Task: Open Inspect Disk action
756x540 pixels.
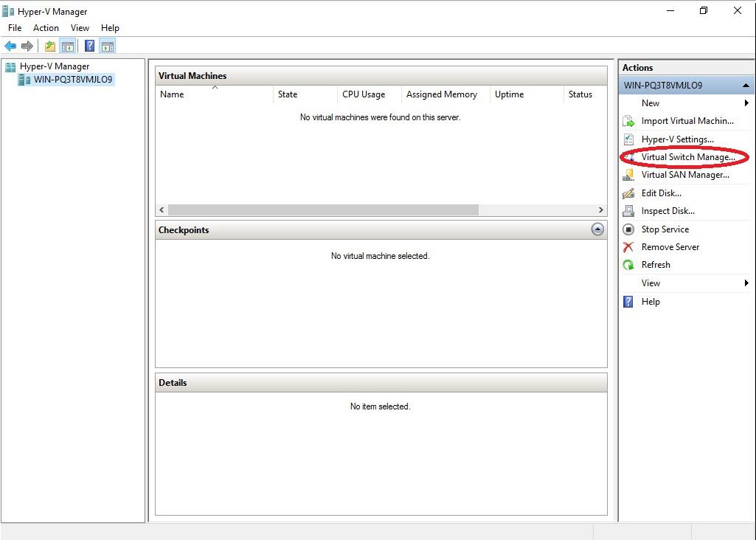Action: pyautogui.click(x=667, y=211)
